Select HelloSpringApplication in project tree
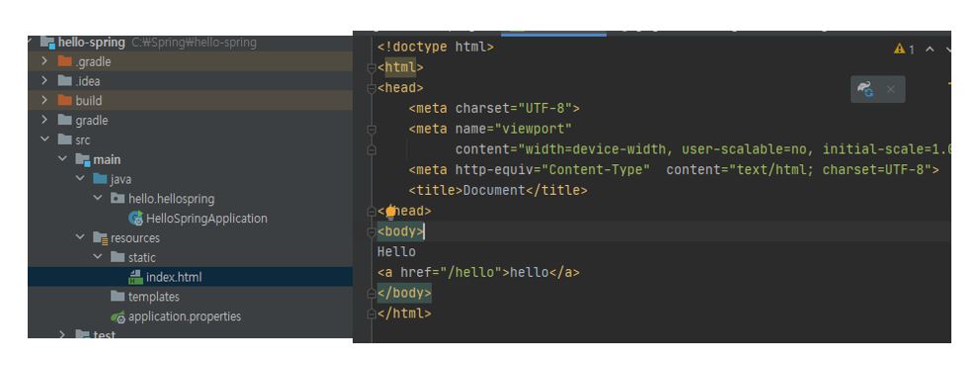Viewport: 980px width, 365px height. (206, 219)
